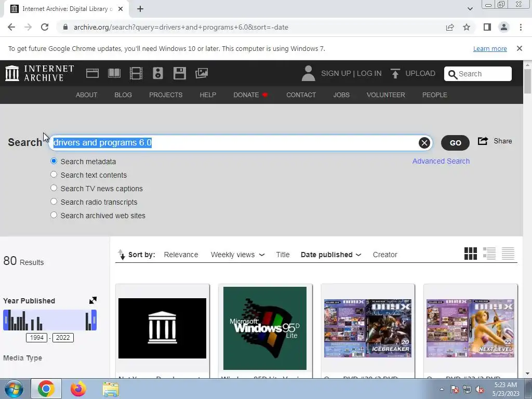The image size is (532, 399).
Task: Open the PROJECTS menu item
Action: [166, 95]
